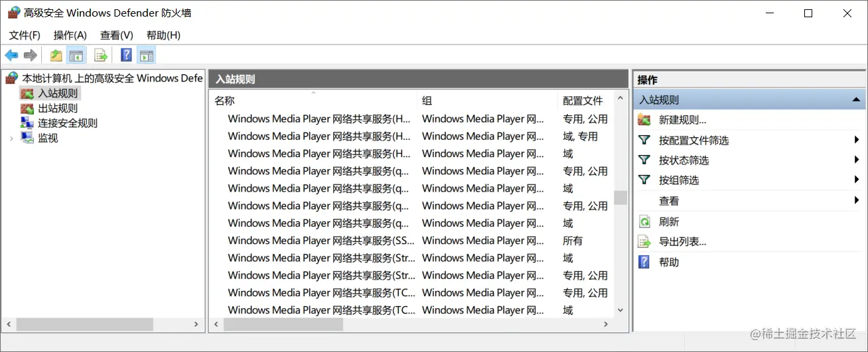The image size is (868, 352).
Task: Open the 按状态筛选 submenu arrow
Action: 857,159
